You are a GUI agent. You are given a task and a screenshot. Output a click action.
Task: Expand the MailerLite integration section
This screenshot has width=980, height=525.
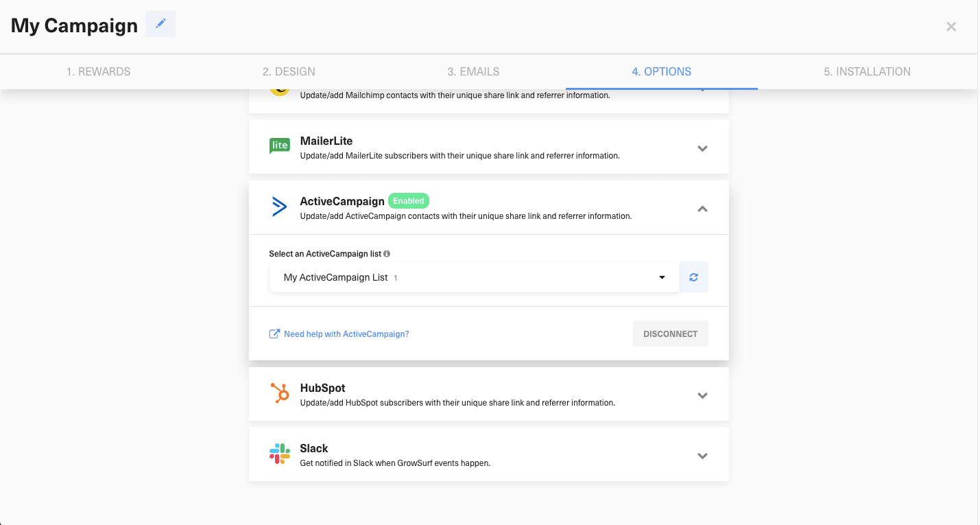(702, 148)
